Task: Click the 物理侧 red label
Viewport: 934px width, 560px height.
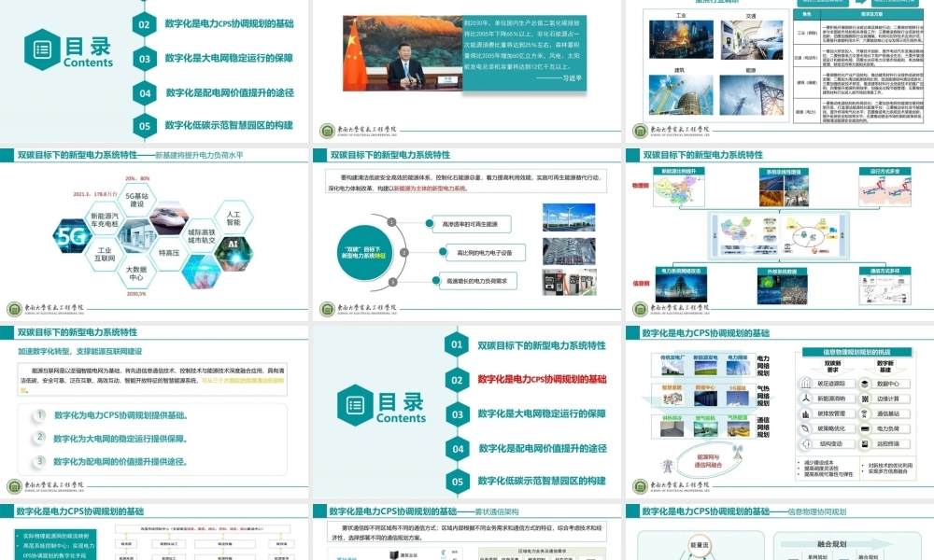Action: pyautogui.click(x=641, y=186)
